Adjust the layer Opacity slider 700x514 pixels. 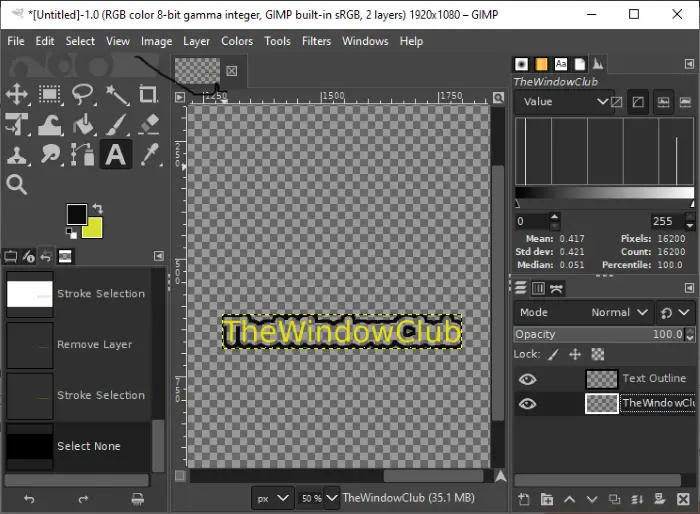tap(600, 334)
